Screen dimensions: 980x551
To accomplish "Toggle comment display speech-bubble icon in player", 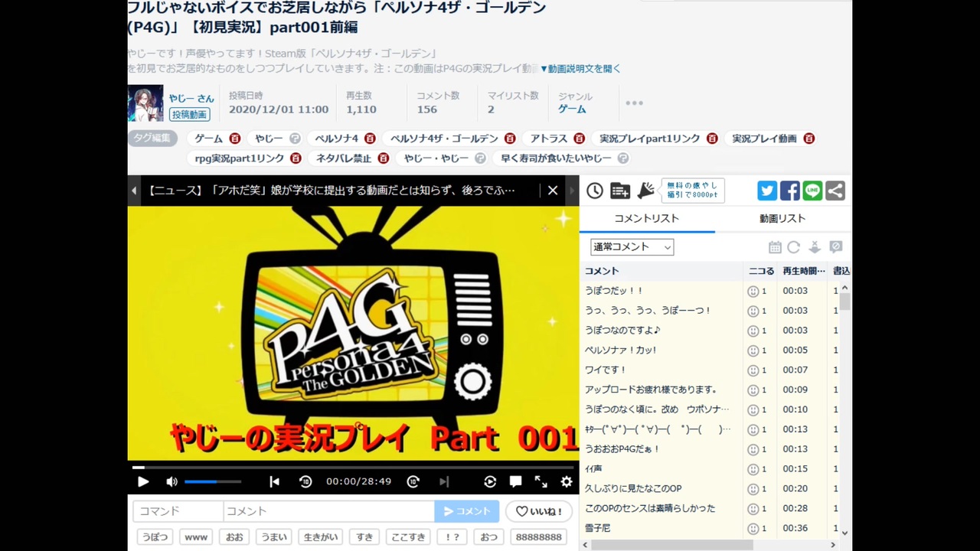I will [516, 481].
